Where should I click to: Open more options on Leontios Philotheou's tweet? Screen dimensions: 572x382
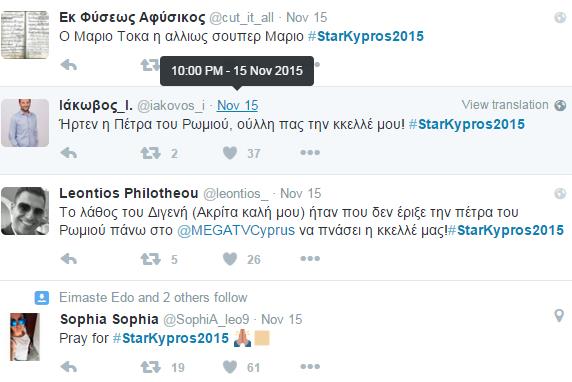click(310, 259)
